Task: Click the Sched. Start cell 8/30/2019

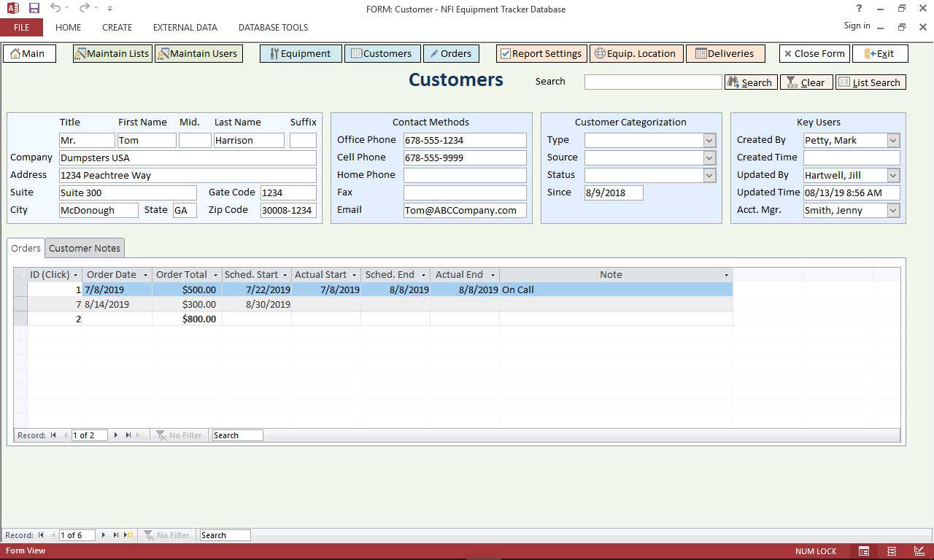Action: 256,304
